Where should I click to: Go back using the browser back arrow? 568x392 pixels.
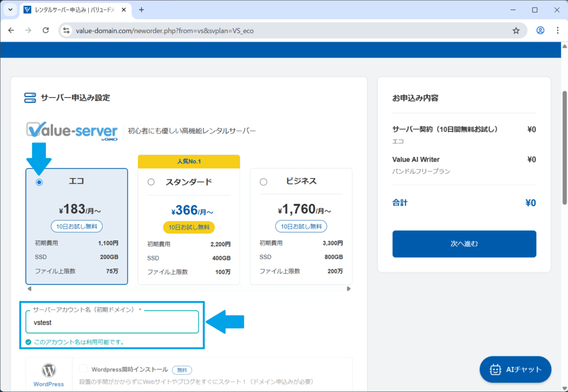pos(11,30)
